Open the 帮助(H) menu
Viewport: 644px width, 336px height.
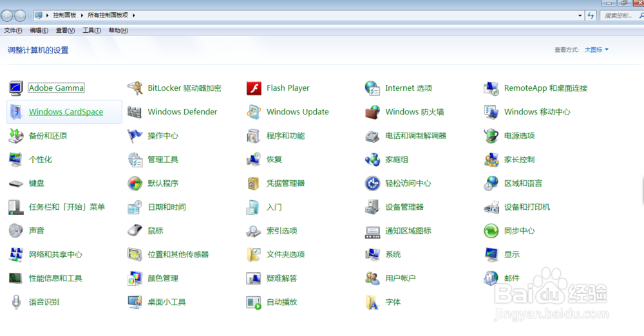(118, 30)
